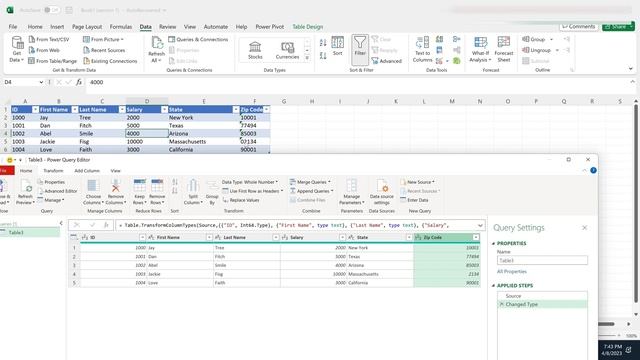Image resolution: width=640 pixels, height=360 pixels.
Task: Open the Excel Data tab
Action: point(145,27)
